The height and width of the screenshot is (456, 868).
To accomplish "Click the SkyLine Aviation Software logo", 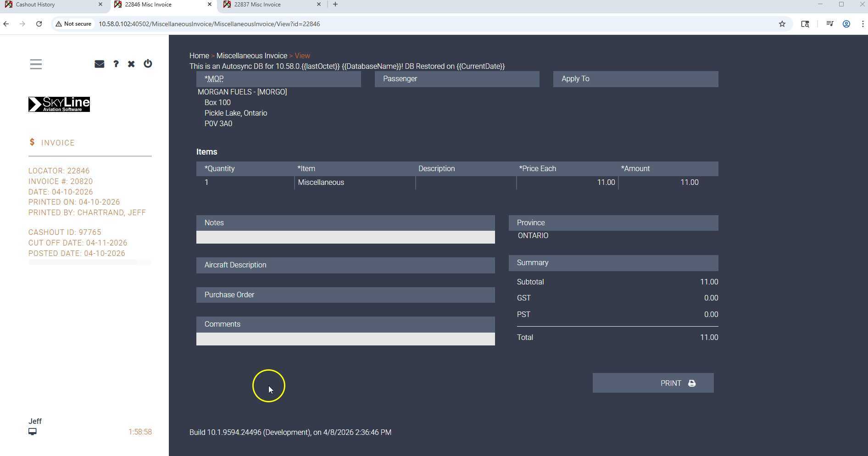I will click(59, 105).
